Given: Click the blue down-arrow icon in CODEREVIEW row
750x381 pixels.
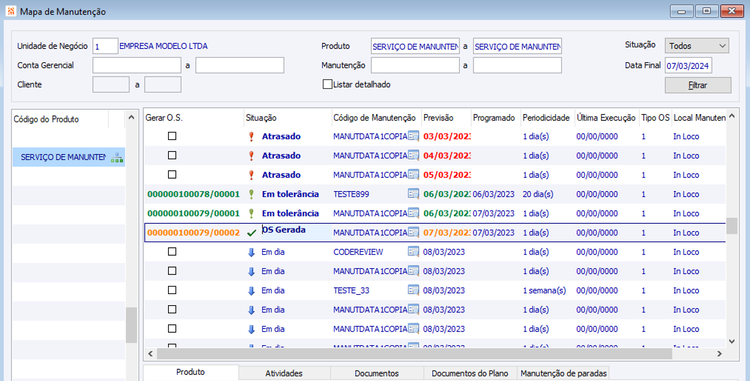Looking at the screenshot, I should (x=251, y=252).
